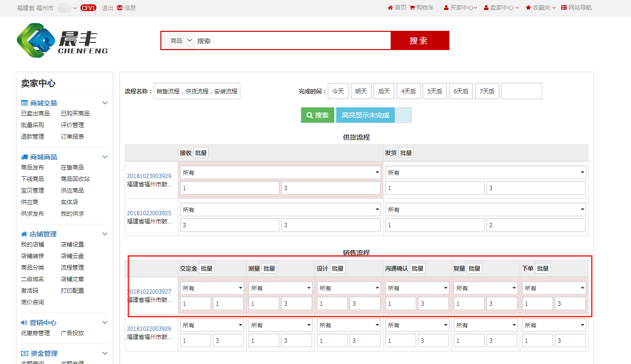The height and width of the screenshot is (364, 631).
Task: Click the speaker icon beside 营销中心
Action: coord(24,323)
